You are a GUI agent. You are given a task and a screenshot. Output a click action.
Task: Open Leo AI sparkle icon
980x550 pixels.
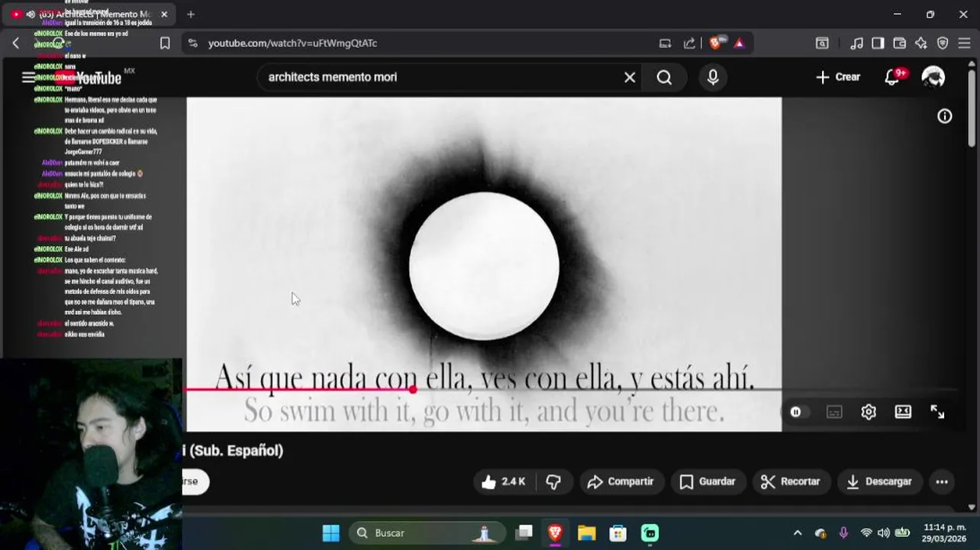(921, 44)
